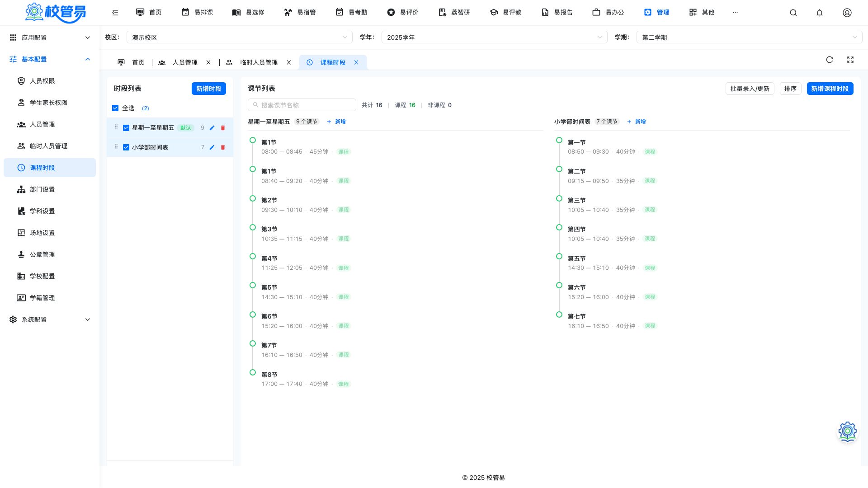This screenshot has height=488, width=868.
Task: Click the 排序 button
Action: [791, 89]
